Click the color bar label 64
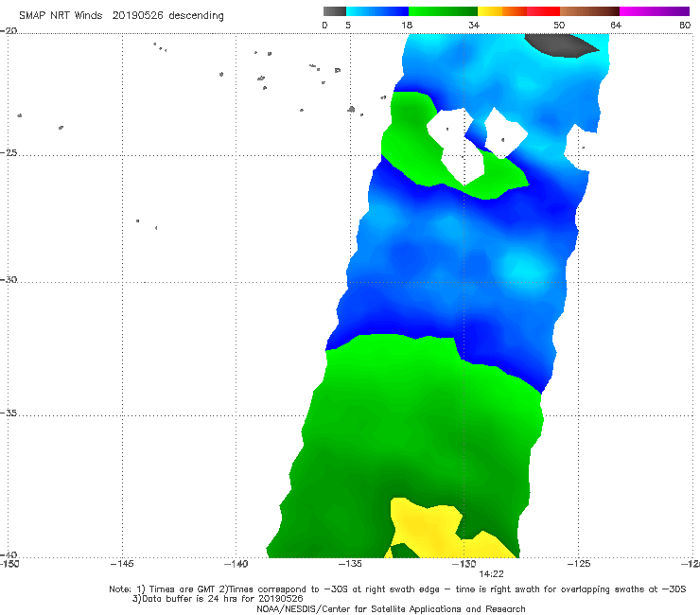The width and height of the screenshot is (700, 615). click(x=616, y=26)
